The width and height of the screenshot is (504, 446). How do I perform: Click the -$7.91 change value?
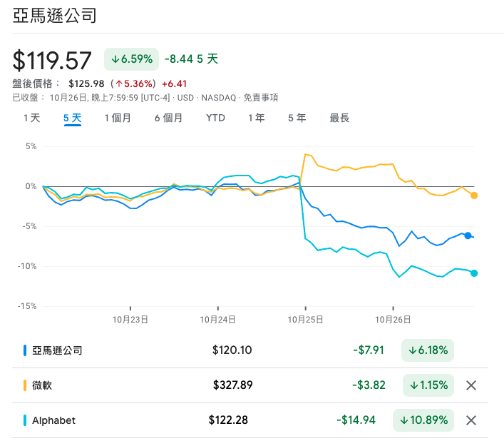[x=369, y=350]
